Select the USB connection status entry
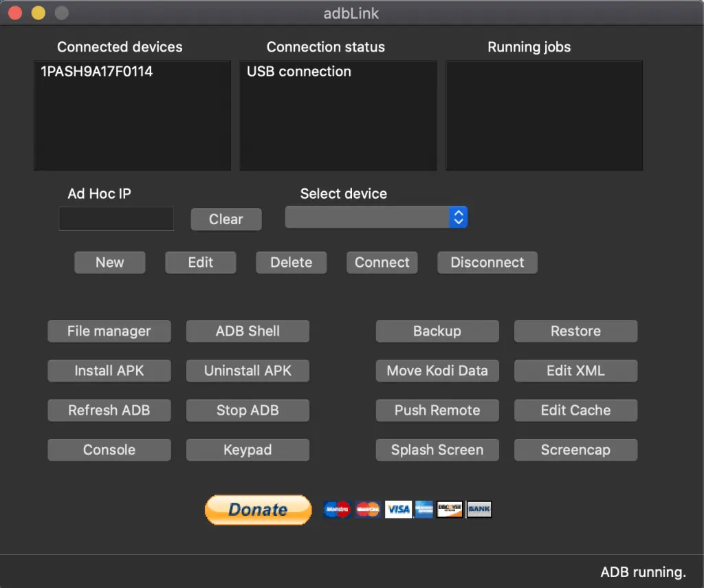This screenshot has width=704, height=588. 299,72
